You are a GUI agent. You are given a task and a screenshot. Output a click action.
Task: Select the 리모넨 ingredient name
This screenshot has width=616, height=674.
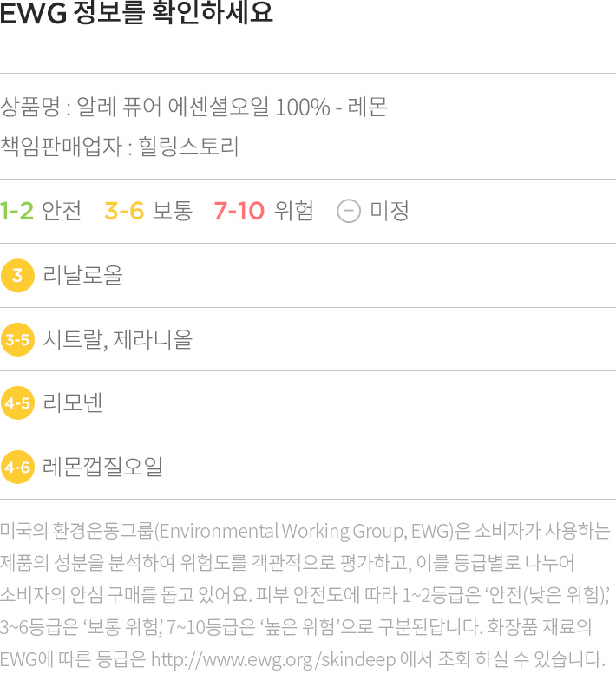[x=73, y=403]
